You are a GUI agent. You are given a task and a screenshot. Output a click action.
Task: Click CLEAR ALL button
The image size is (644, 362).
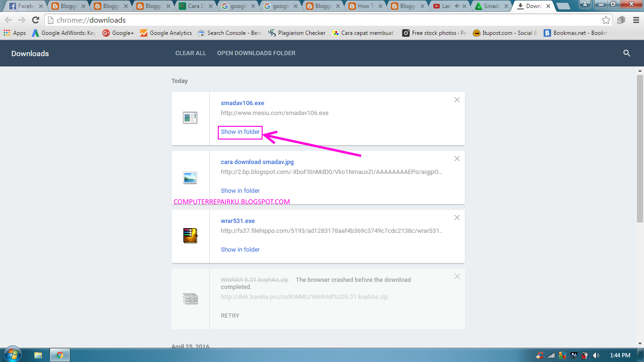pos(191,53)
